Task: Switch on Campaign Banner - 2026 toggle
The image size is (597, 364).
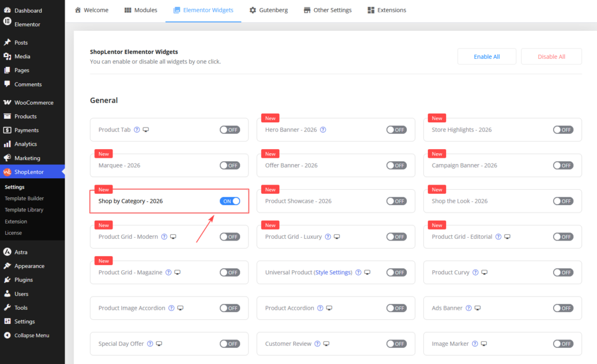Action: (563, 165)
